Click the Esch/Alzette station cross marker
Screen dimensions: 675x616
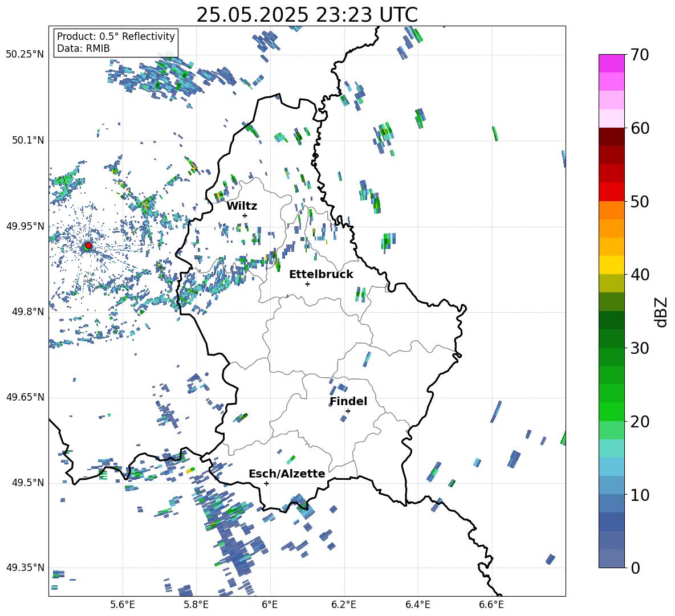(x=266, y=483)
